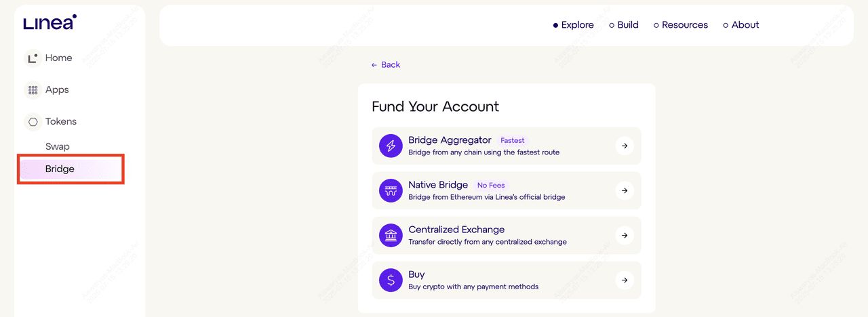Click the Apps grid icon

point(33,90)
